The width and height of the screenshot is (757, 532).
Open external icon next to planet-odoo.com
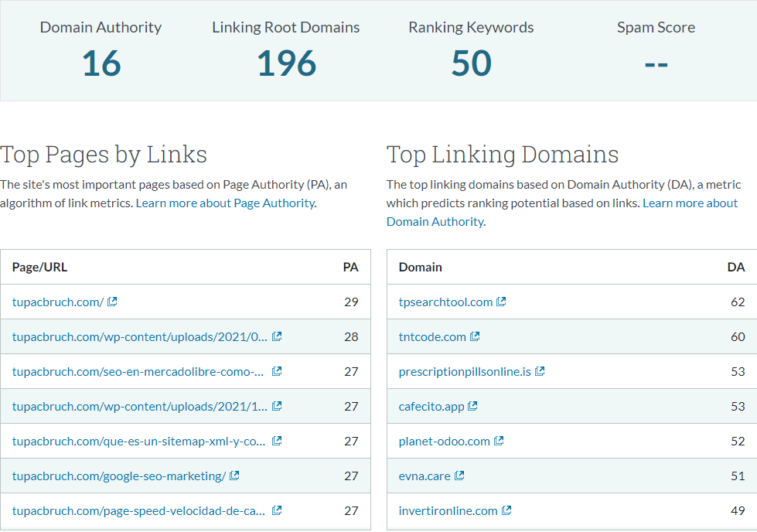[x=499, y=441]
